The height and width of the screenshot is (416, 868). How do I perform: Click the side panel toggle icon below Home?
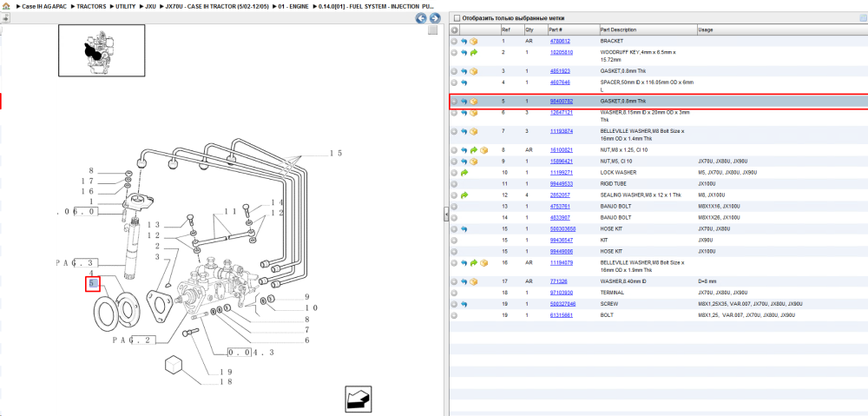pyautogui.click(x=5, y=17)
